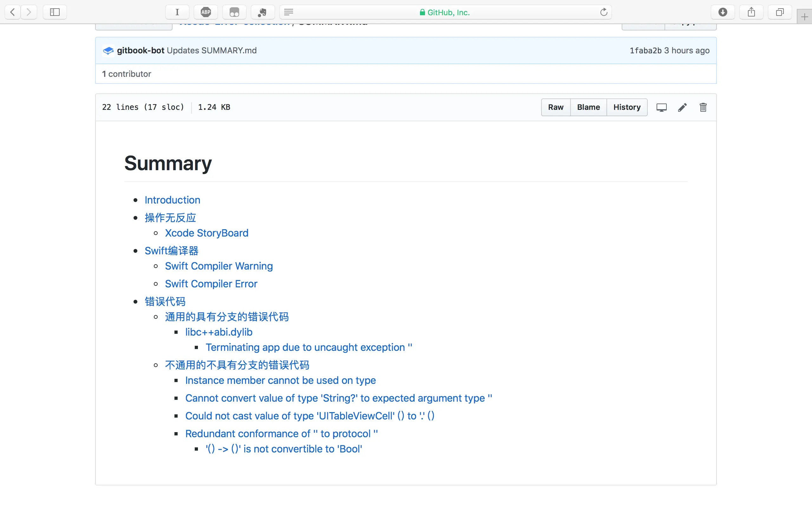Open the 不通用的不具有分支的错误代码 link
812x508 pixels.
(x=237, y=365)
